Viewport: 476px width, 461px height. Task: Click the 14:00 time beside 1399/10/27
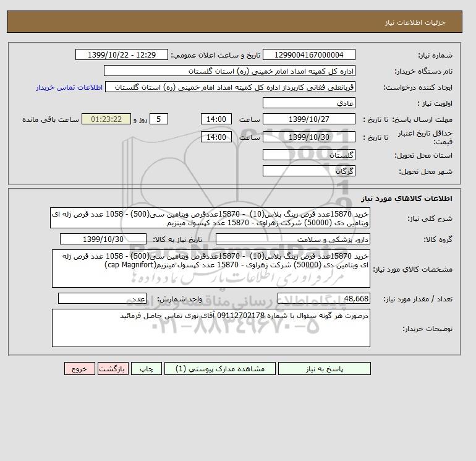pyautogui.click(x=216, y=119)
